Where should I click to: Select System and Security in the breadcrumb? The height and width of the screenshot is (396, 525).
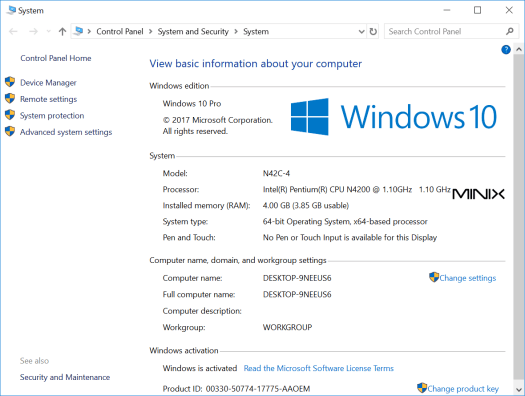pyautogui.click(x=193, y=31)
